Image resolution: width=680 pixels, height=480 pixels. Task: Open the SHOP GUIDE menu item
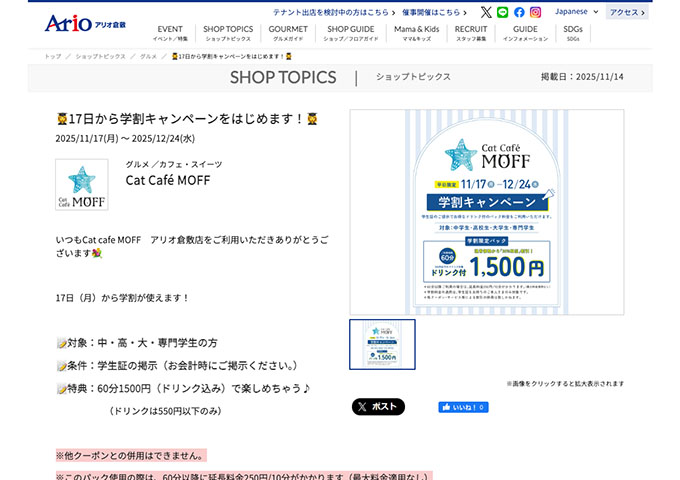click(350, 33)
